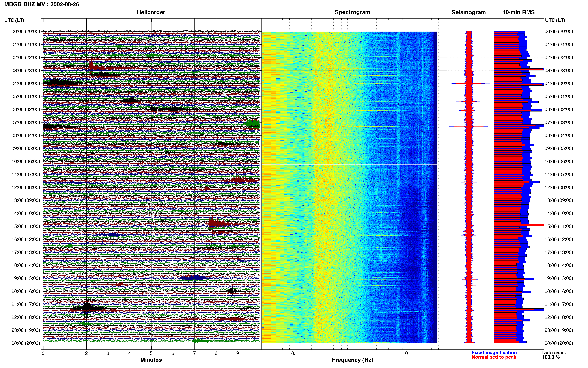Click the helicorder minute tick '9'
Image resolution: width=588 pixels, height=368 pixels.
[238, 353]
